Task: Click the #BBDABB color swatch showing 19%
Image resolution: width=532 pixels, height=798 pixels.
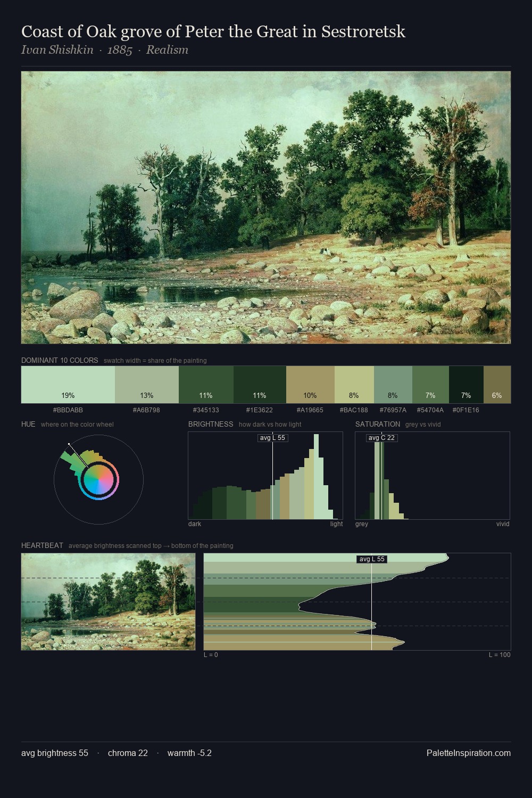Action: [68, 385]
